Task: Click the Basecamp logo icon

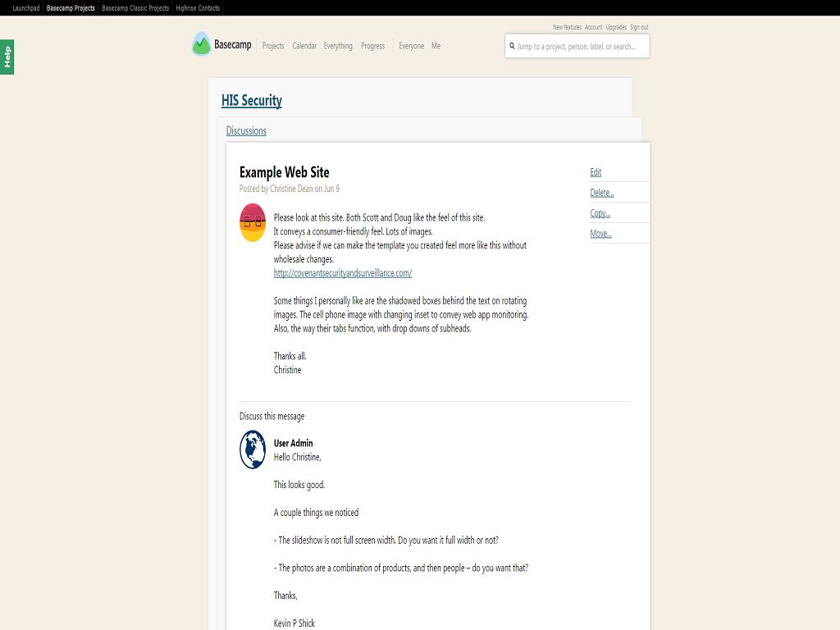Action: (x=201, y=44)
